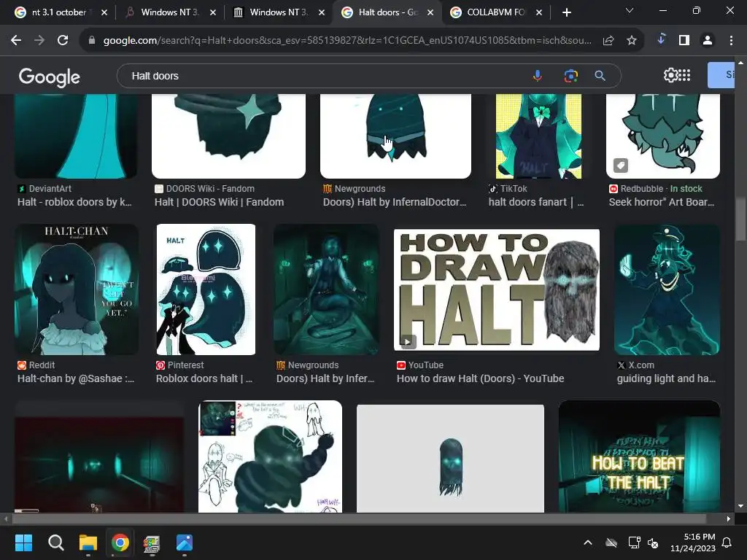Reload the current page
The height and width of the screenshot is (560, 747).
click(x=63, y=41)
